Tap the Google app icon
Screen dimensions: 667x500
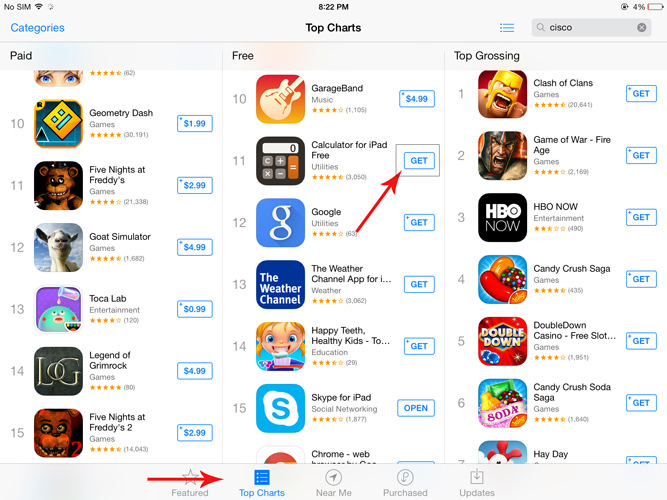280,223
